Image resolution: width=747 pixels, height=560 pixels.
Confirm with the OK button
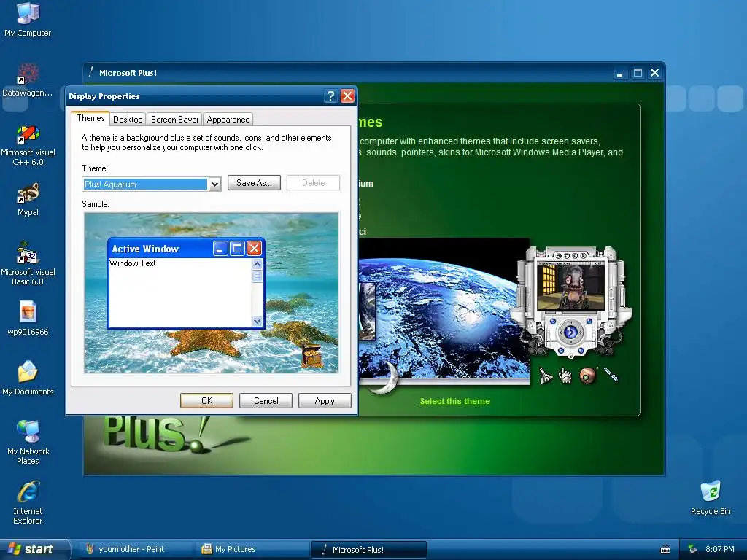(206, 401)
